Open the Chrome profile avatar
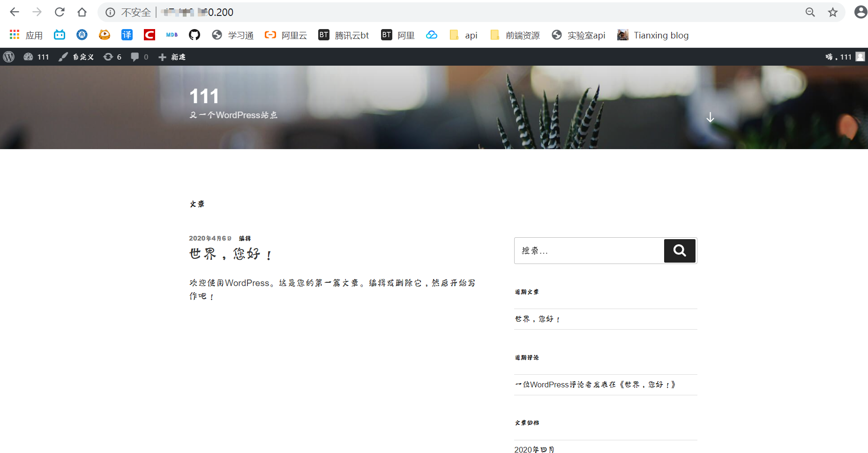 tap(861, 12)
